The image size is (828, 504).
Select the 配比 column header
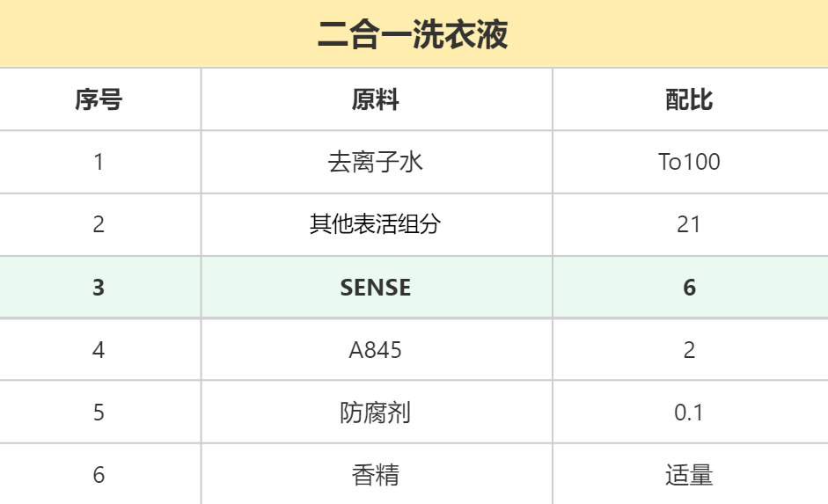pos(689,100)
